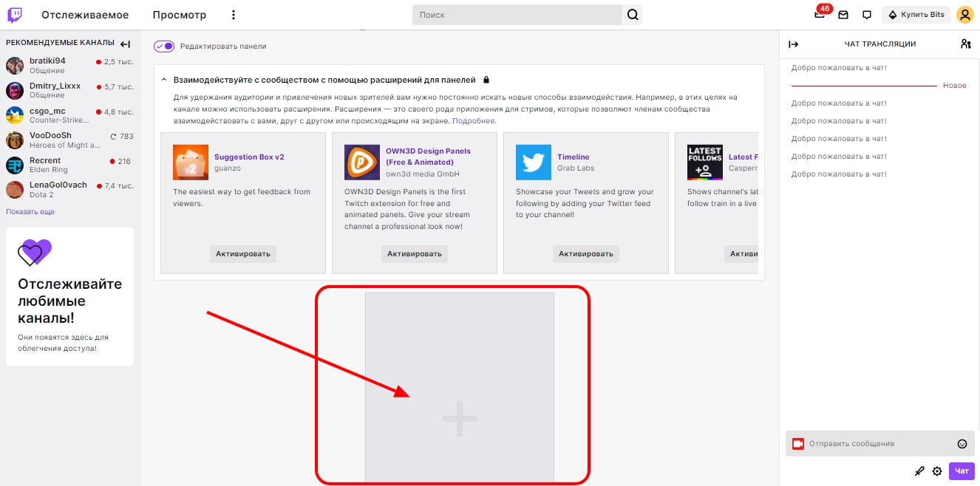Click Показать еще in sidebar
The image size is (980, 486).
pos(30,212)
